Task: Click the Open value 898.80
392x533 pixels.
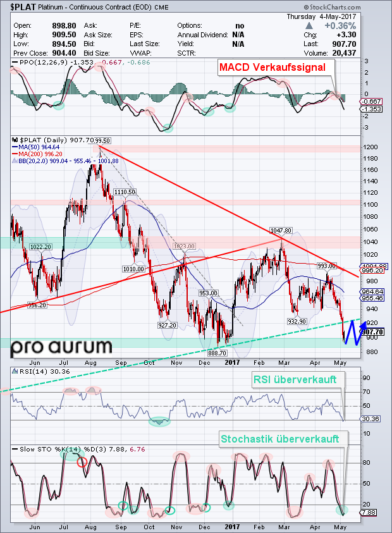Action: pos(64,26)
